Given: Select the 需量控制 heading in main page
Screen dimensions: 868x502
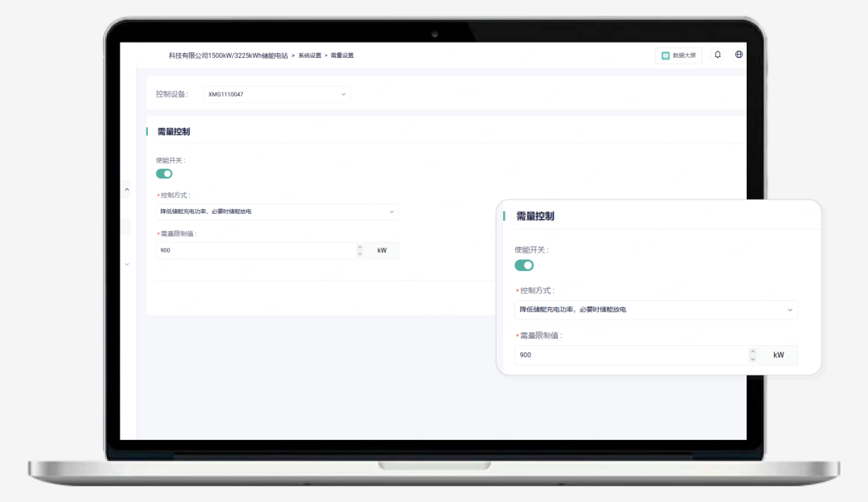Looking at the screenshot, I should 174,131.
